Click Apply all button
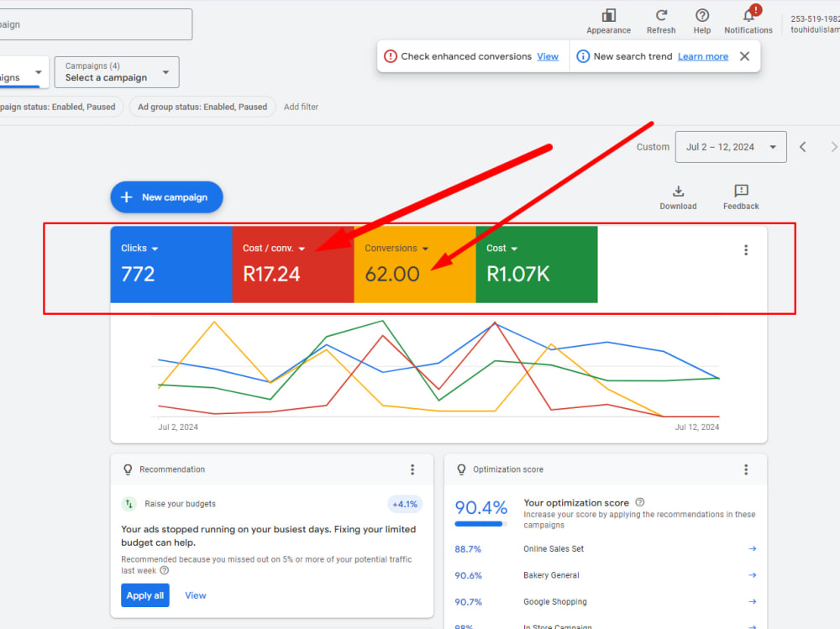Screen dimensions: 840x629 145,595
